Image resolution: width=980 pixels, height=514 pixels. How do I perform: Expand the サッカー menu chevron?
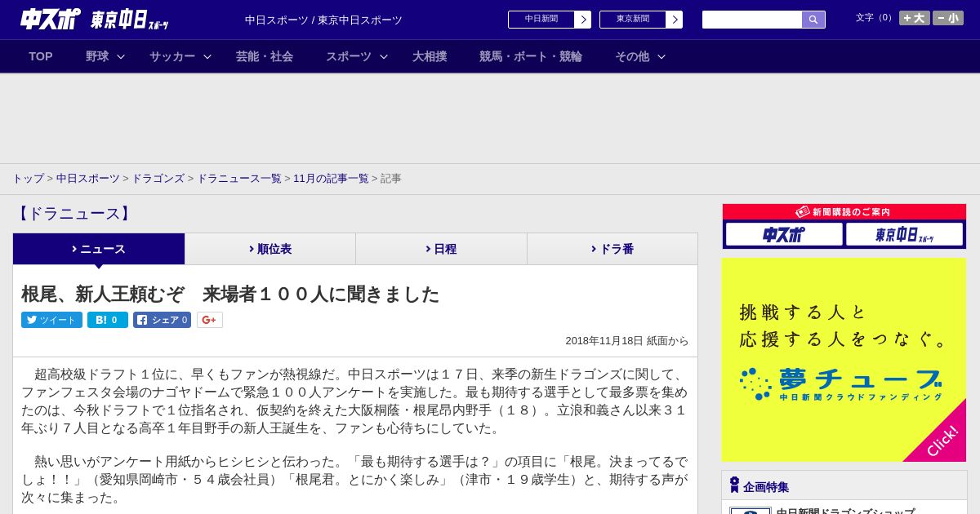[x=207, y=56]
